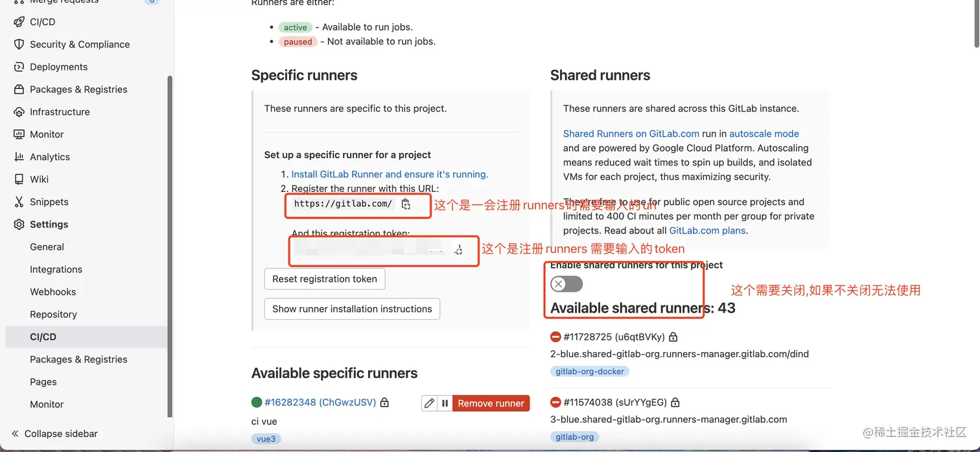Screen dimensions: 980x452
Task: Click the Deployments icon in sidebar
Action: coord(19,67)
